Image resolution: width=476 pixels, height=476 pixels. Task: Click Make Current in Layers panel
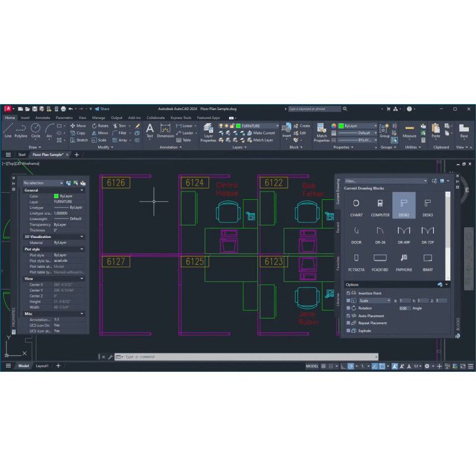262,133
